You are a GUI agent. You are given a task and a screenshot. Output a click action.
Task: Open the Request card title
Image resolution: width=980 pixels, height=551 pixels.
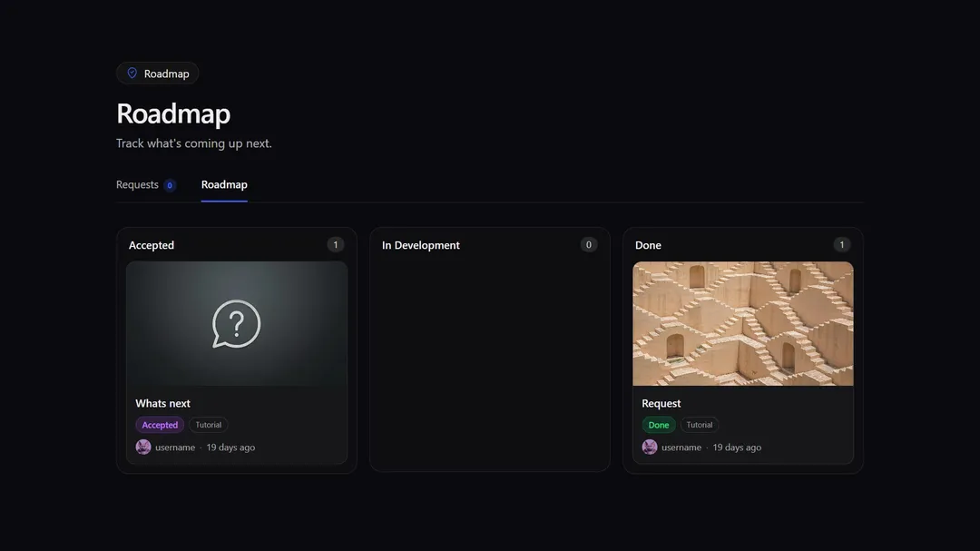[661, 403]
